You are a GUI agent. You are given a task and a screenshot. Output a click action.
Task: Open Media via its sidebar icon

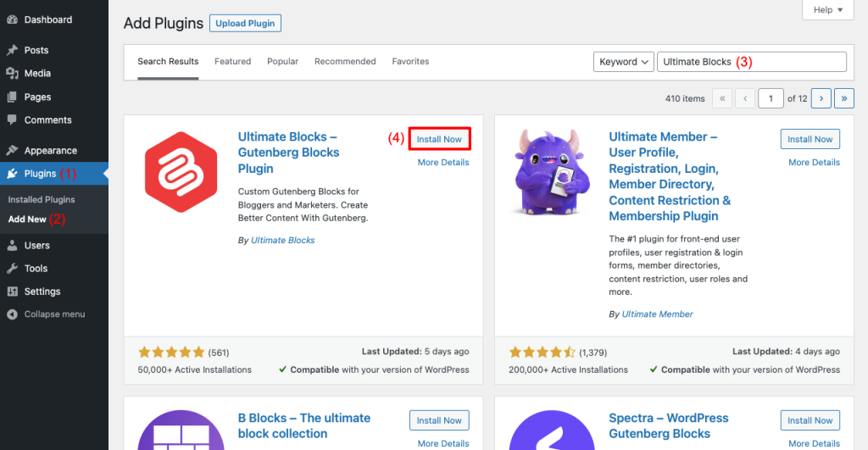[12, 74]
